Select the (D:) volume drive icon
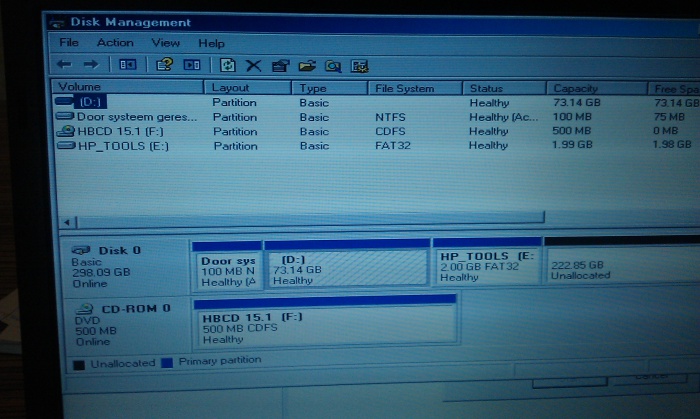 tap(64, 101)
